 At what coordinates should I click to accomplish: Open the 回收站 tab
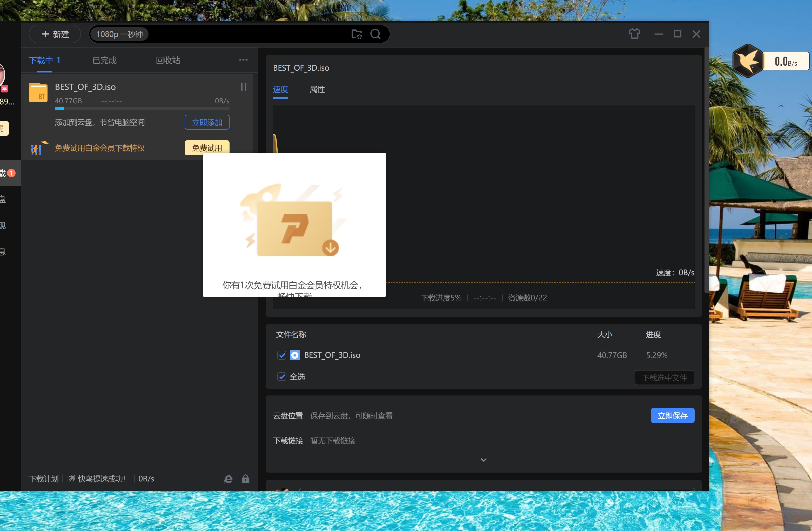pyautogui.click(x=168, y=61)
